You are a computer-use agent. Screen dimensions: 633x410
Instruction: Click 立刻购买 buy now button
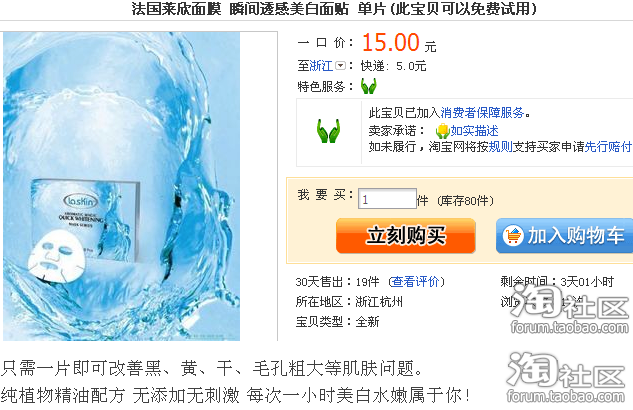[x=406, y=236]
